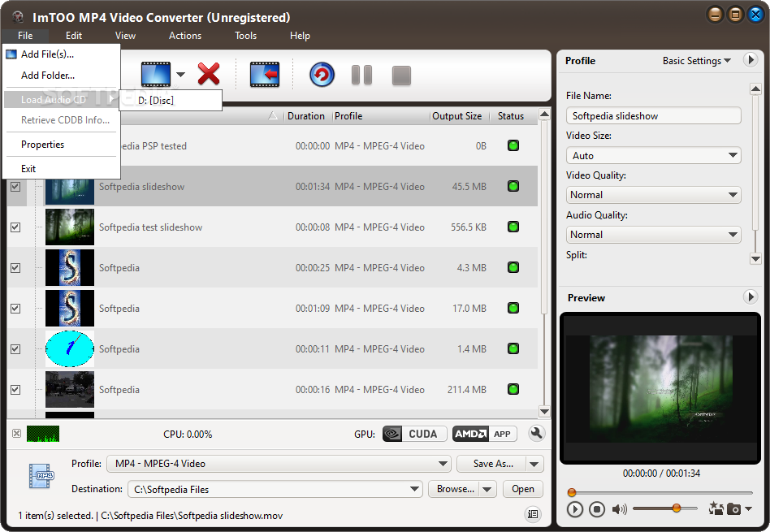Click the log list icon in status bar
Screen dimensions: 770x532
coord(533,514)
